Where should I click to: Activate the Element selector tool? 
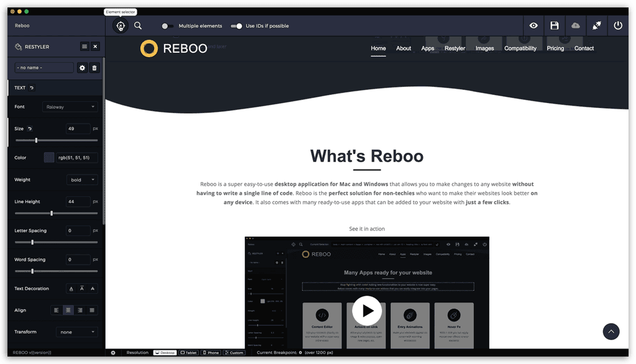point(120,26)
